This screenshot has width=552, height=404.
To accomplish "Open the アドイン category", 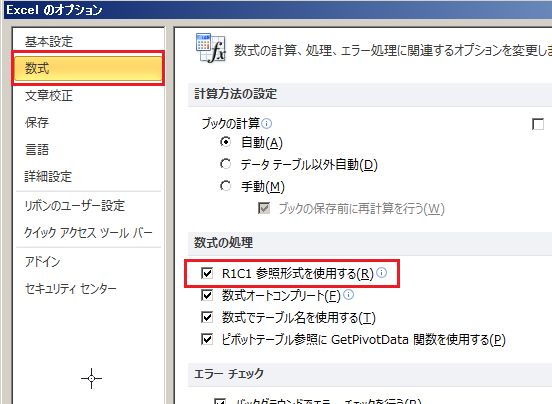I will coord(42,261).
